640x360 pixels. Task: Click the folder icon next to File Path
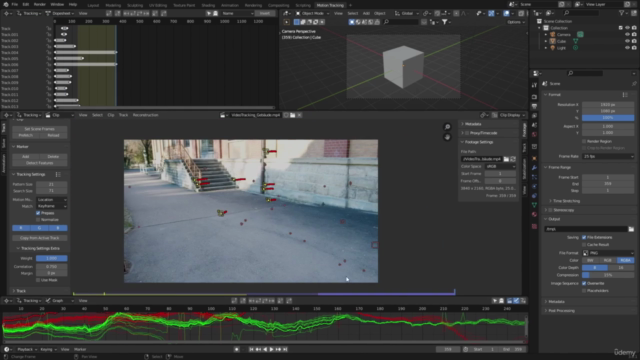click(506, 159)
